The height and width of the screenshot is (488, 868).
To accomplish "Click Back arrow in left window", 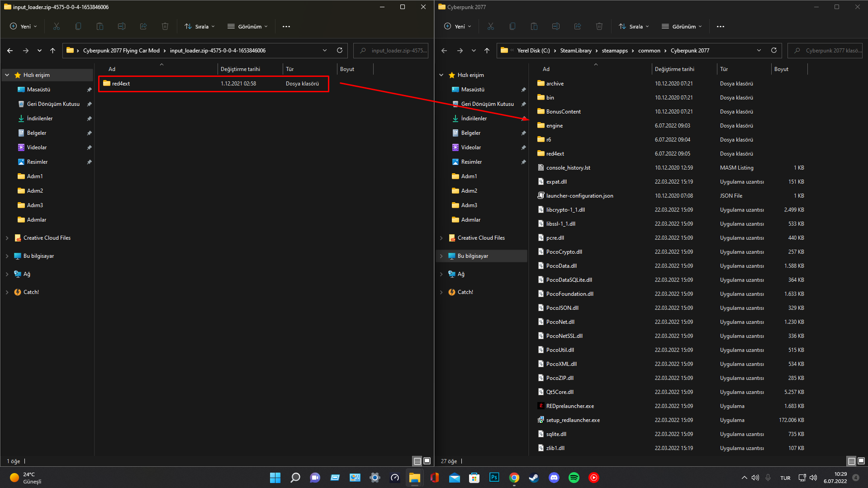I will [10, 51].
